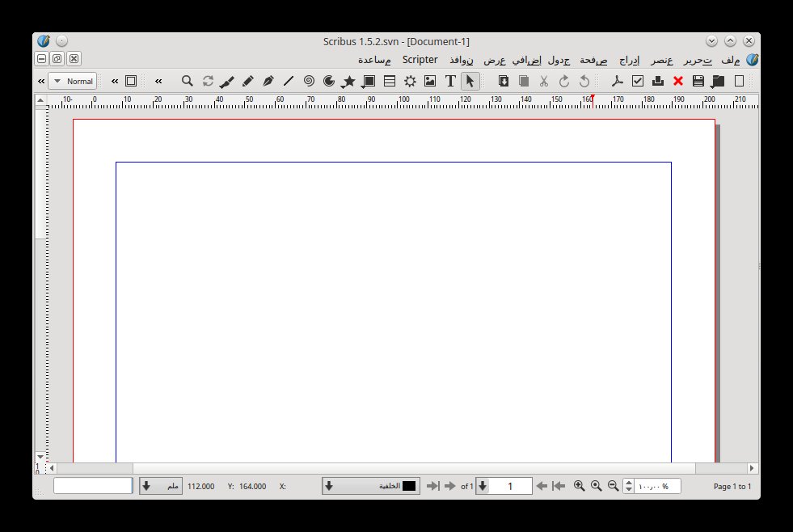Open the ملف menu
This screenshot has width=793, height=532.
730,60
